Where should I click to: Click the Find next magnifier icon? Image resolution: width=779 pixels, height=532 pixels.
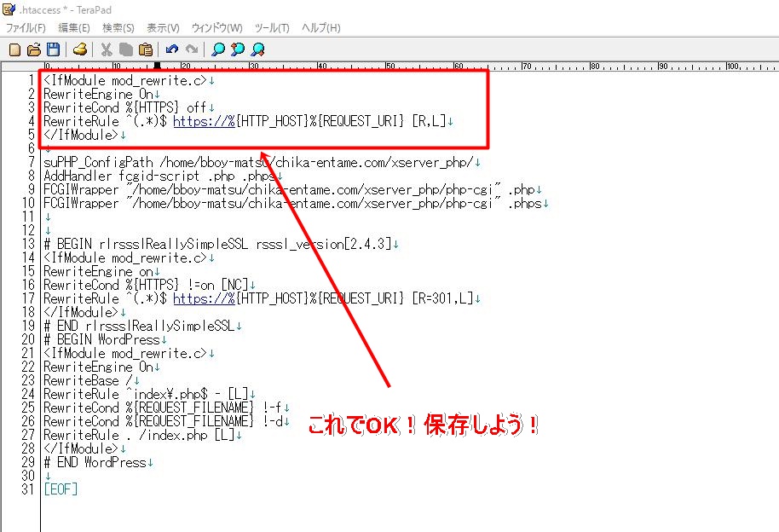(258, 49)
